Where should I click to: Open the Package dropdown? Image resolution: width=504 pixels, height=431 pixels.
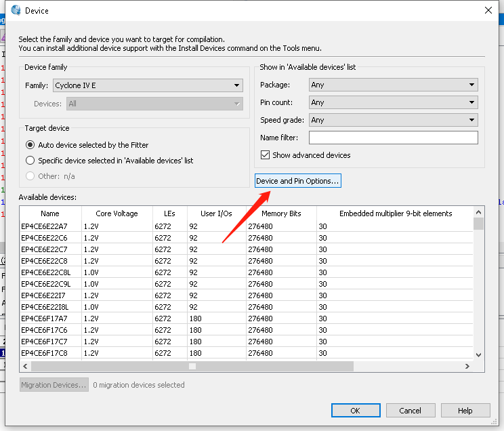[x=394, y=85]
